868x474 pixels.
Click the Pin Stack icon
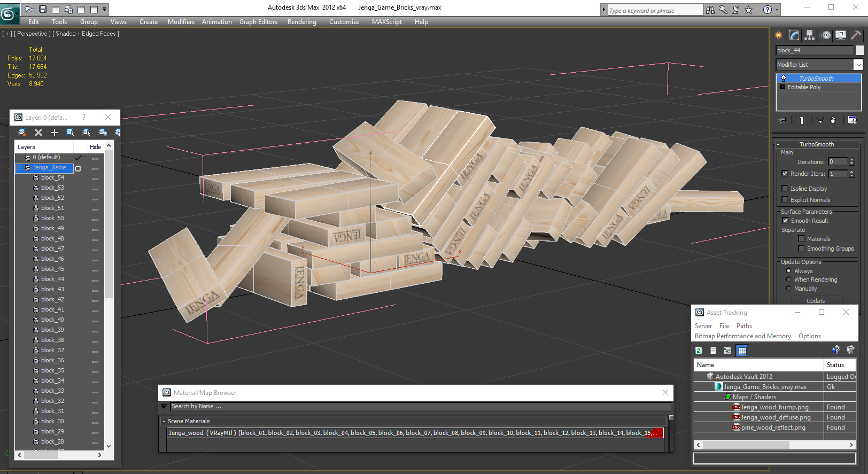click(x=783, y=120)
